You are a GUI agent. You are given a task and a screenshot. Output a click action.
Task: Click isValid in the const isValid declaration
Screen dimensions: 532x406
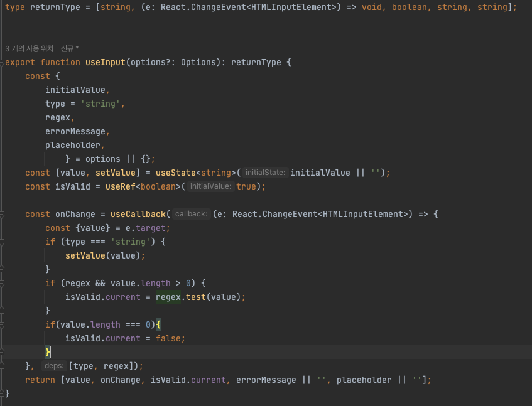pyautogui.click(x=73, y=187)
